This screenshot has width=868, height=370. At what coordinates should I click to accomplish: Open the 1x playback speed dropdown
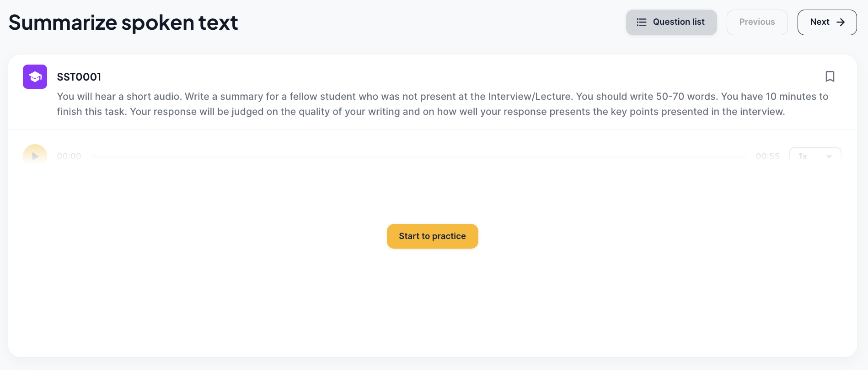(815, 156)
